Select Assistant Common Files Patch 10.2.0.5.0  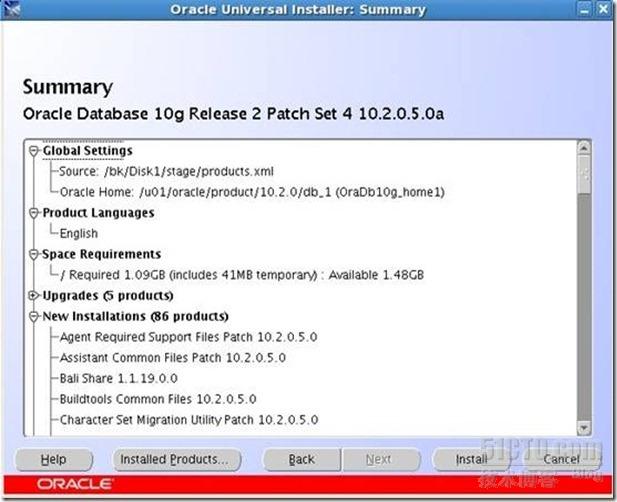point(172,358)
